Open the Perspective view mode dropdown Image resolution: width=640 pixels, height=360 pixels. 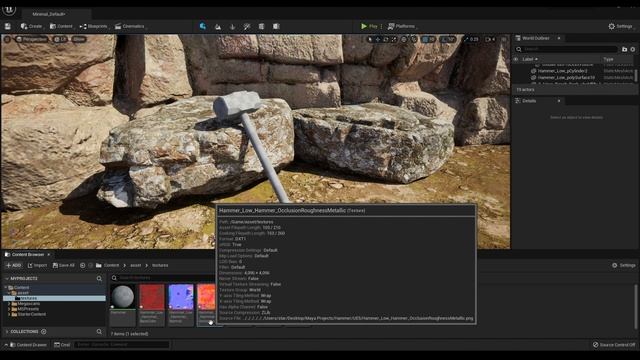pyautogui.click(x=31, y=39)
